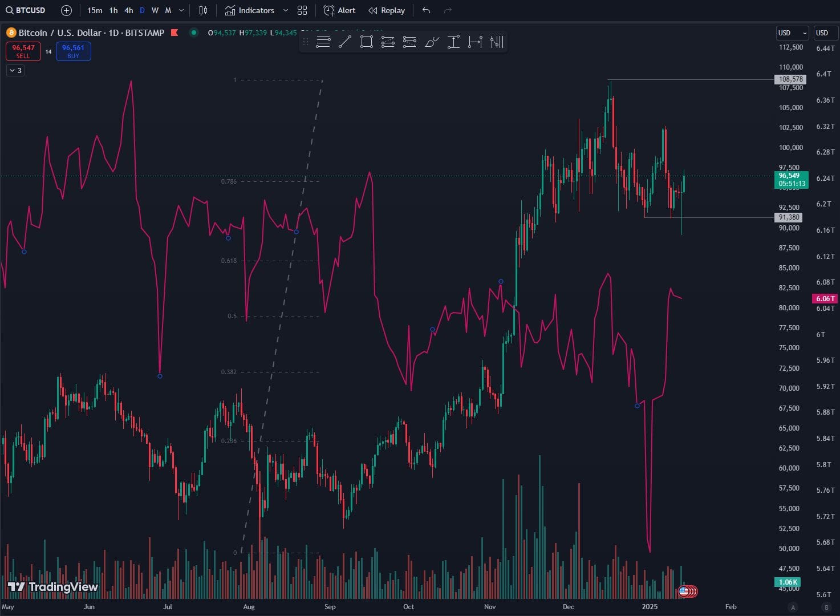This screenshot has height=616, width=840.
Task: Click the 0.786 Fibonacci level label
Action: coord(229,181)
